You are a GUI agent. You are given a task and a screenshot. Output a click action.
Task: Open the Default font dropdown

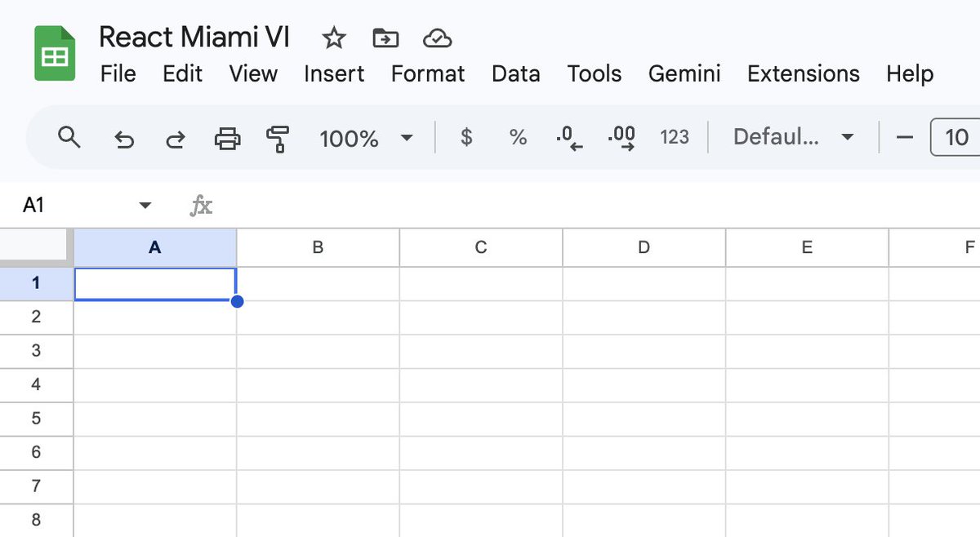(x=794, y=137)
